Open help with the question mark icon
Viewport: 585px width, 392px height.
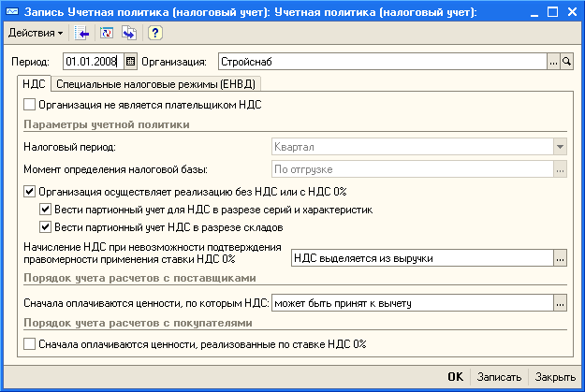point(155,33)
